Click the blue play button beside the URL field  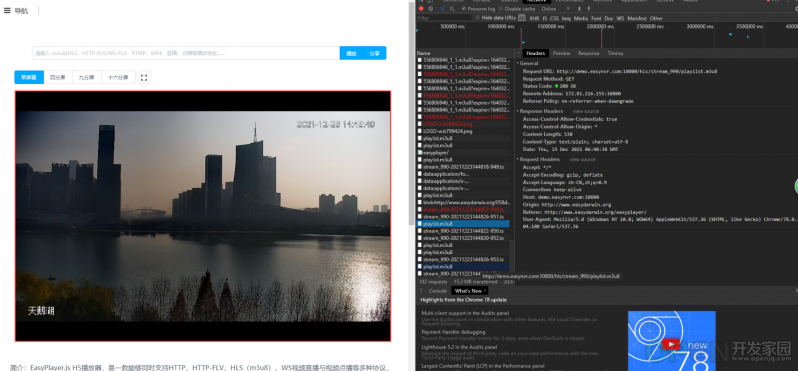tap(352, 53)
